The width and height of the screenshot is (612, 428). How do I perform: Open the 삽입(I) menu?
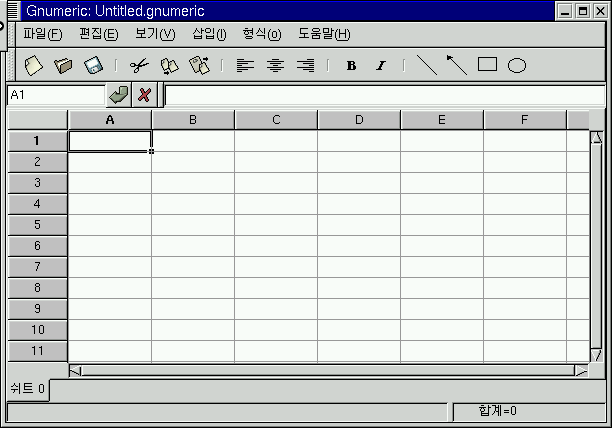click(x=209, y=34)
